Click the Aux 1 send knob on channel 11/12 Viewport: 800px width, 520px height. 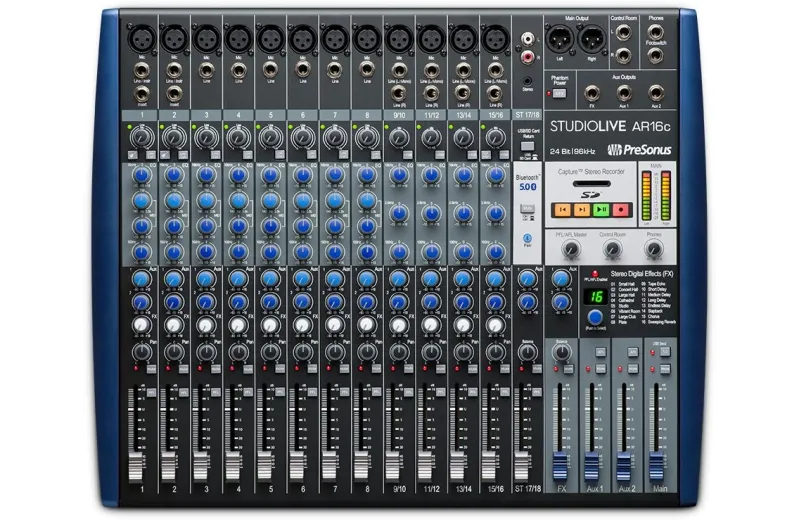tap(431, 279)
